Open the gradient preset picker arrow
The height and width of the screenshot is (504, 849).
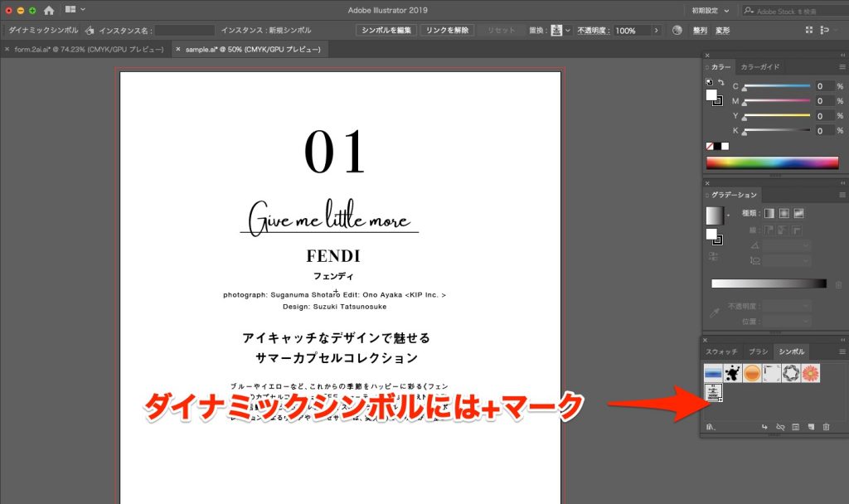728,216
